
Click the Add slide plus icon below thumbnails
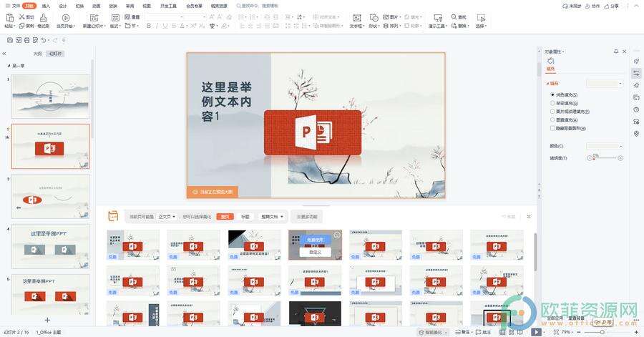tap(47, 320)
